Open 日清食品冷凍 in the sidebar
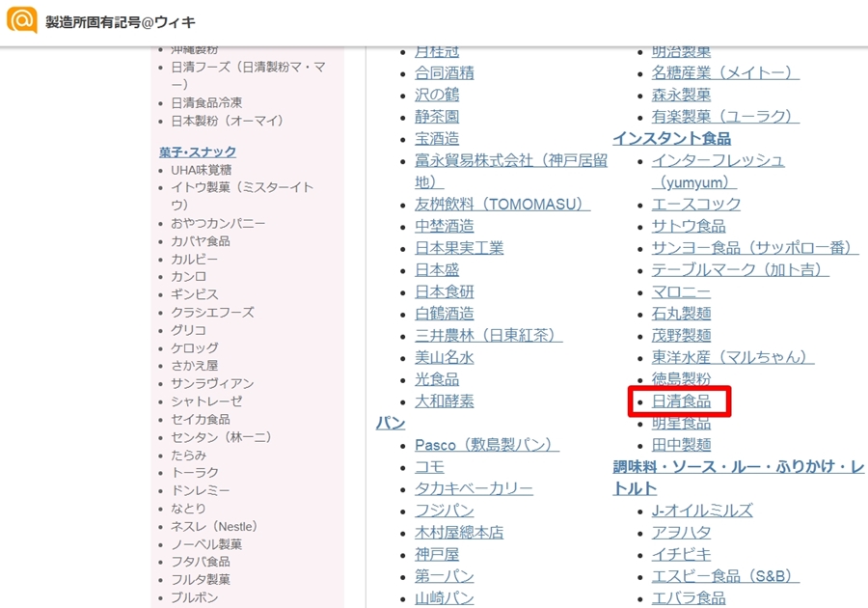 (x=206, y=102)
